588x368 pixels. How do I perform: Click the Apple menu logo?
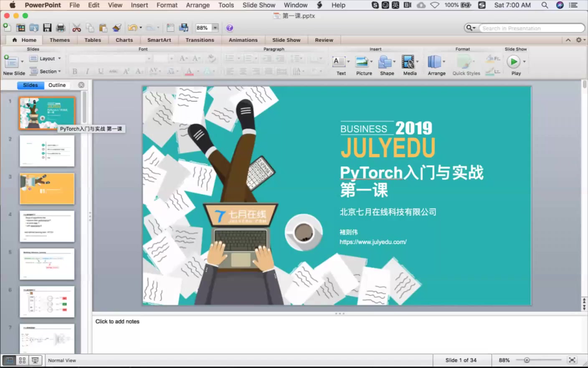pos(12,5)
